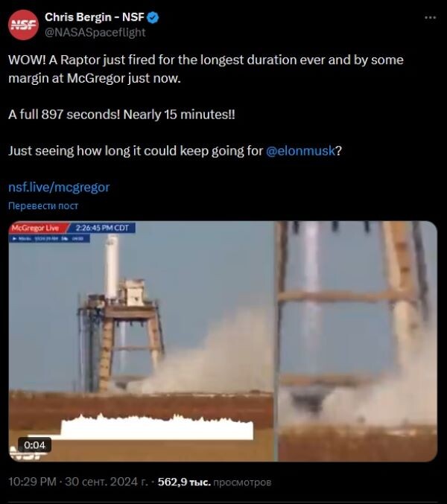This screenshot has width=447, height=504.
Task: Open Chris Bergin - NSF display name
Action: [94, 17]
